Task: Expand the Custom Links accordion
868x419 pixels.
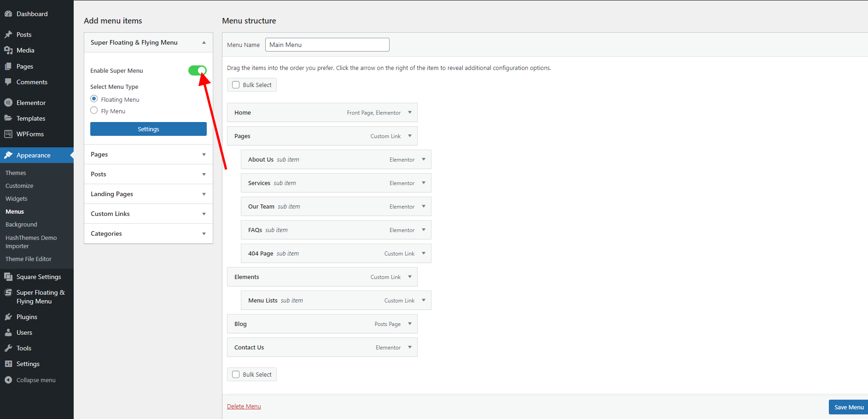Action: [x=204, y=214]
